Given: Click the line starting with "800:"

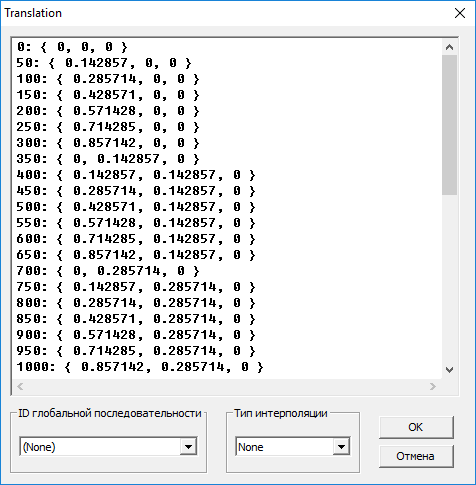Looking at the screenshot, I should tap(136, 303).
